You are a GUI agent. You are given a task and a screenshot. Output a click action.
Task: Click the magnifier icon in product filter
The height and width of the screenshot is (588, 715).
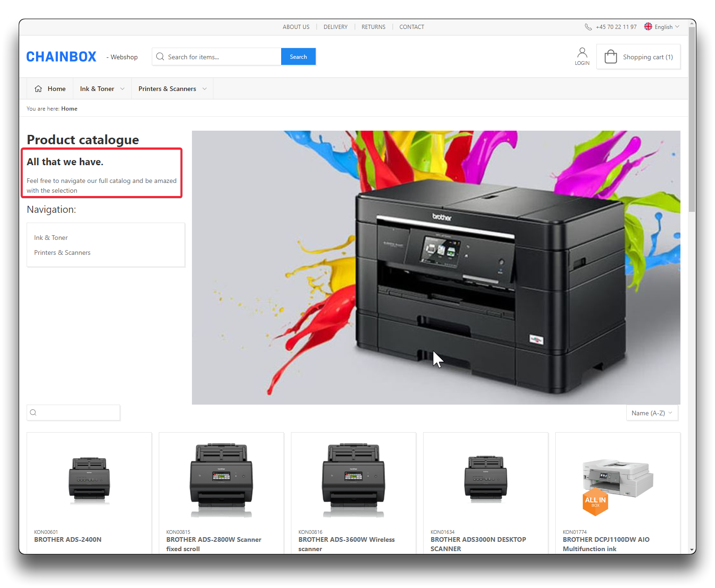(x=33, y=413)
